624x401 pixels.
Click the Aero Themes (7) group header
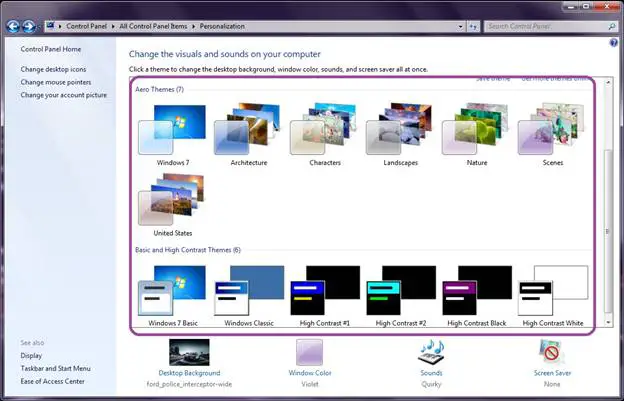[x=160, y=89]
